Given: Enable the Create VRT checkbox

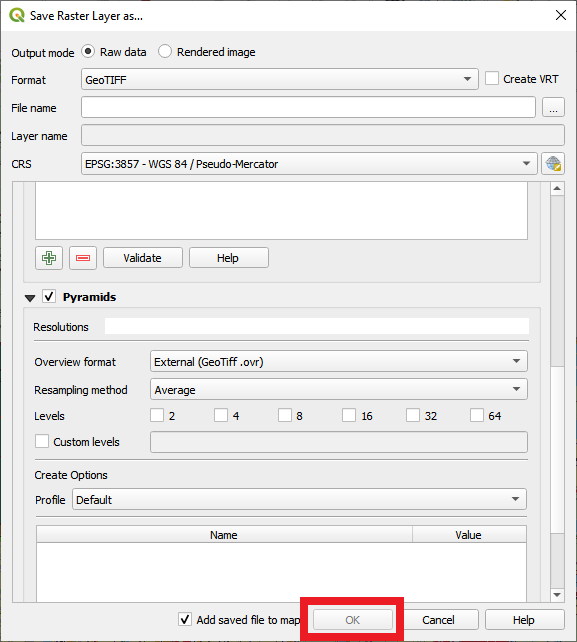Looking at the screenshot, I should [x=492, y=78].
